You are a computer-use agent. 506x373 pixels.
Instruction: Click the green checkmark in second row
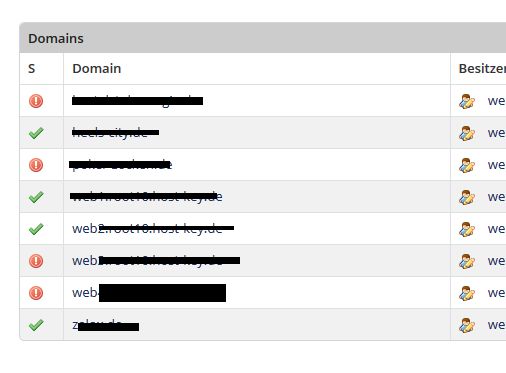(36, 133)
